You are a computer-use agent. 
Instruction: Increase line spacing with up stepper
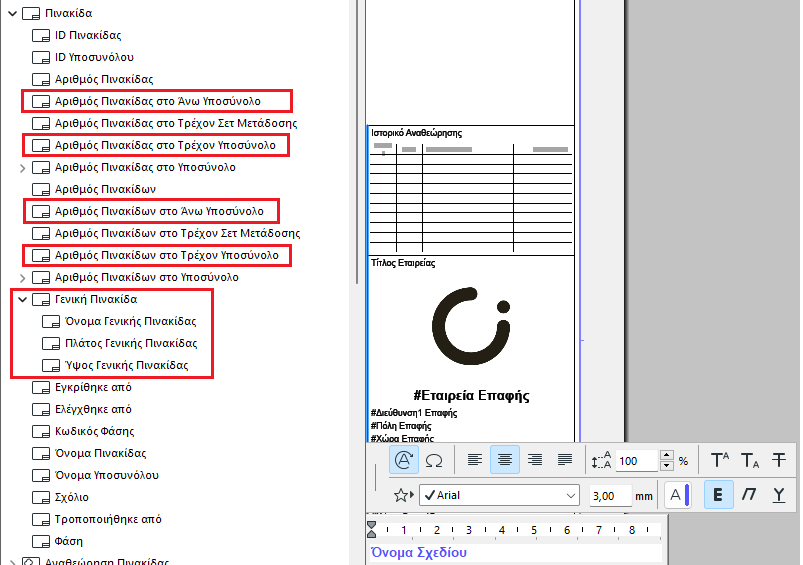point(666,455)
